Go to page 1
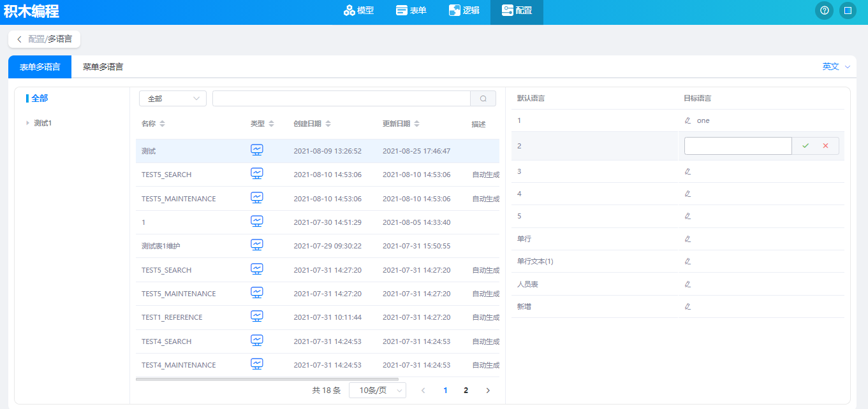 tap(445, 391)
